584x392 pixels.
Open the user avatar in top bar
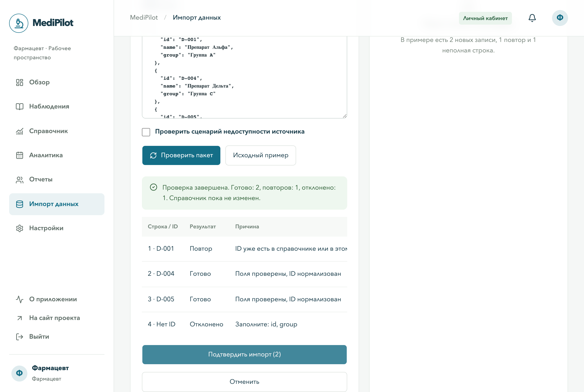[x=560, y=18]
